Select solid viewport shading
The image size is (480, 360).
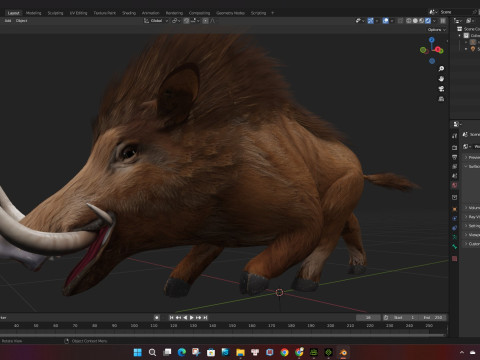[x=415, y=21]
